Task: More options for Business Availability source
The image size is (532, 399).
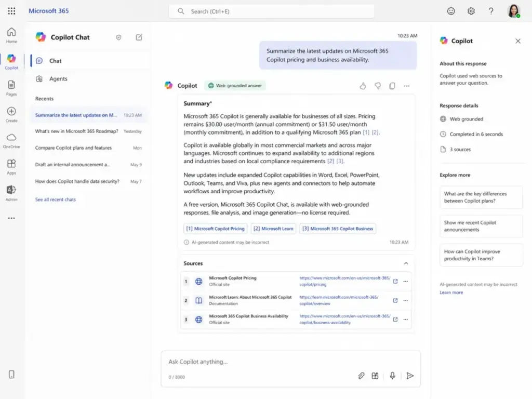Action: 405,320
